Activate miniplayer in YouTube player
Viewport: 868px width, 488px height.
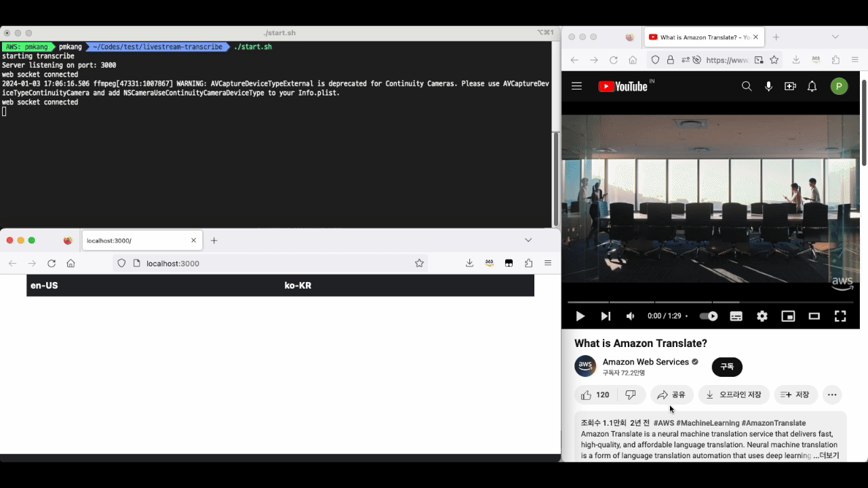788,316
